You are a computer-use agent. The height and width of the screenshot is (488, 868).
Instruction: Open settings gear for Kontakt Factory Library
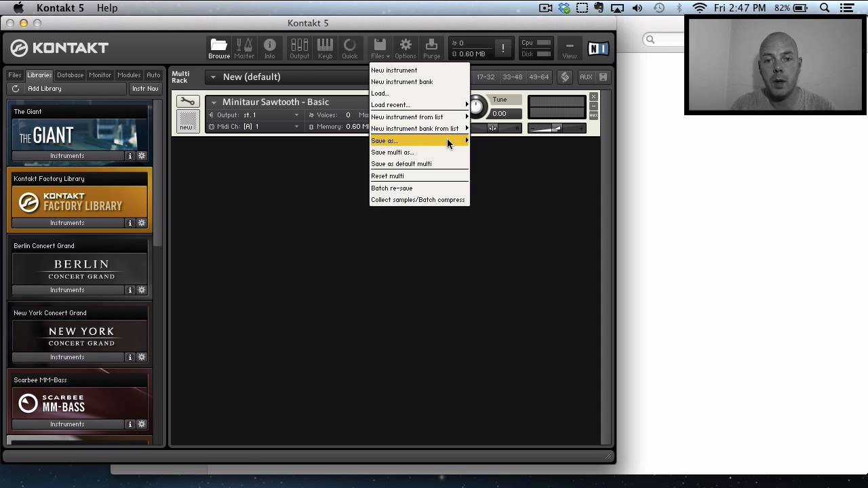click(142, 223)
